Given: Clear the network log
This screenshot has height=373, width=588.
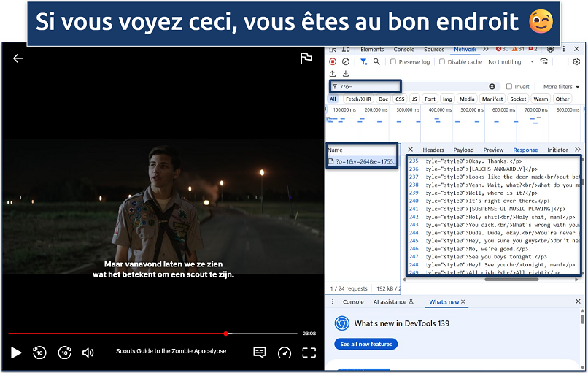Looking at the screenshot, I should point(346,62).
